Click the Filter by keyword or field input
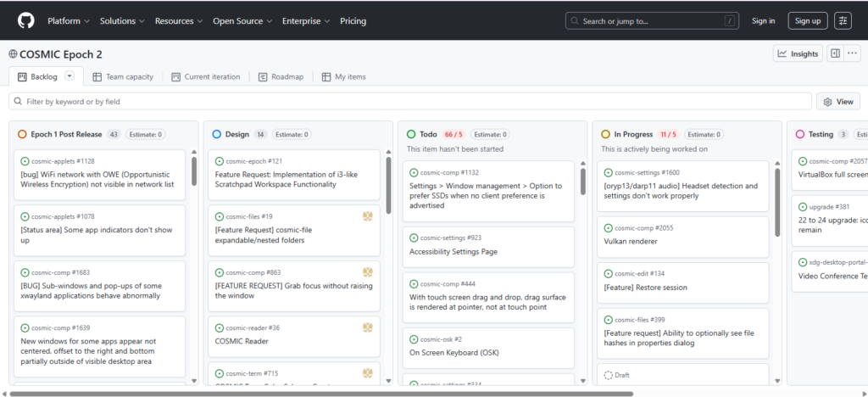Viewport: 868px width, 397px height. tap(410, 101)
